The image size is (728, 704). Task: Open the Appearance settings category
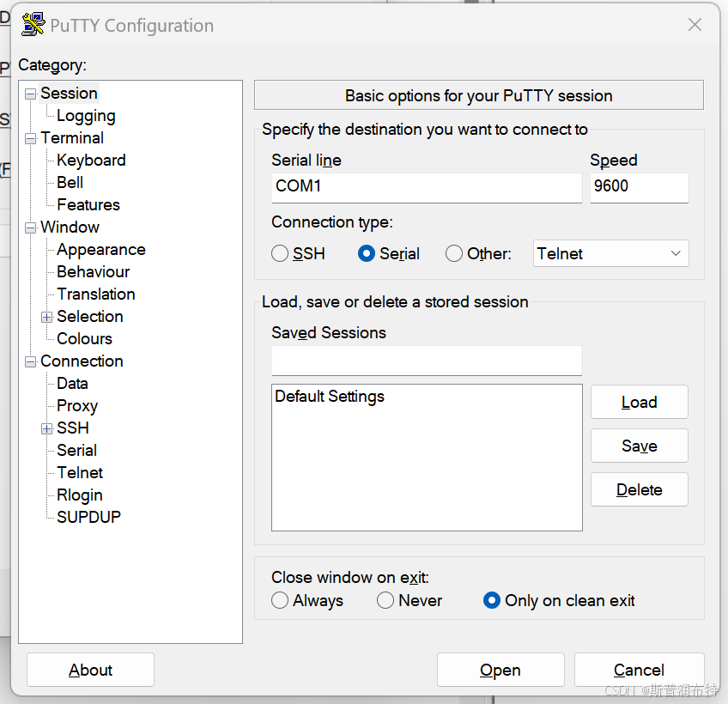pos(100,249)
